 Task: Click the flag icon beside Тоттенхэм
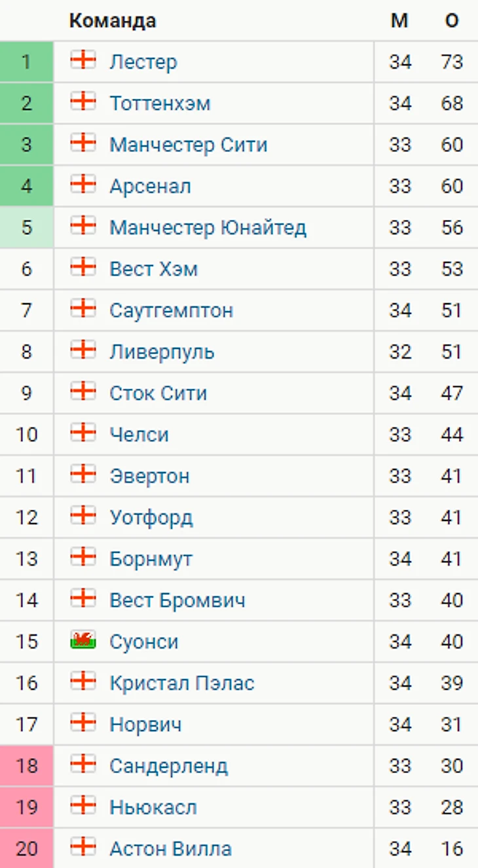[83, 101]
